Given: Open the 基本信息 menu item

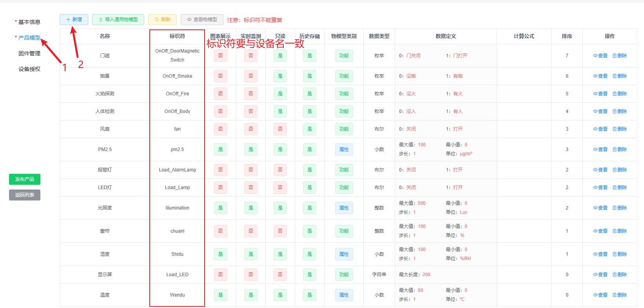Looking at the screenshot, I should click(x=29, y=22).
